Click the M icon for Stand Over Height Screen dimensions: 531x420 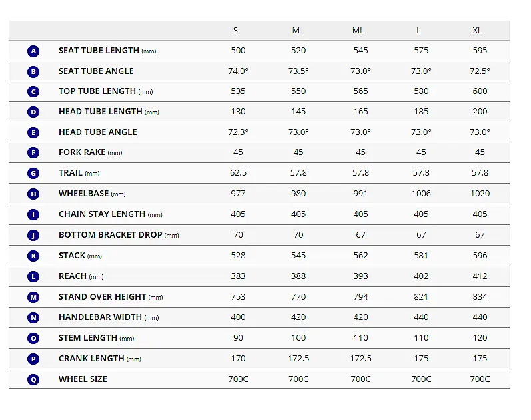[x=33, y=297]
